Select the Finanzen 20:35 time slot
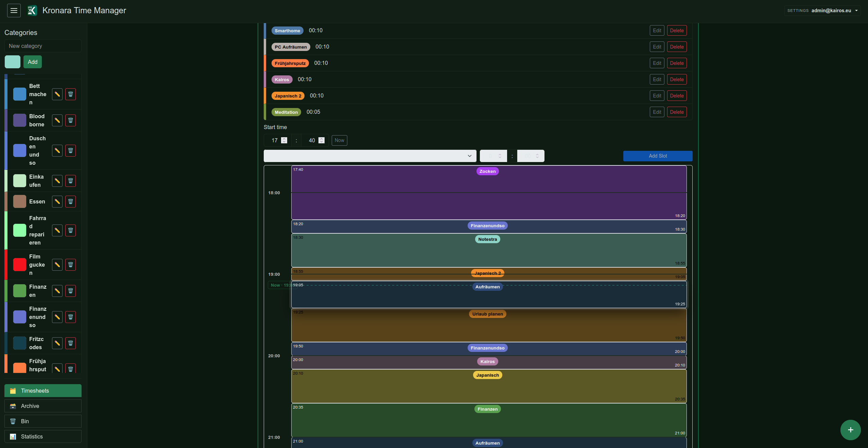 click(x=489, y=420)
